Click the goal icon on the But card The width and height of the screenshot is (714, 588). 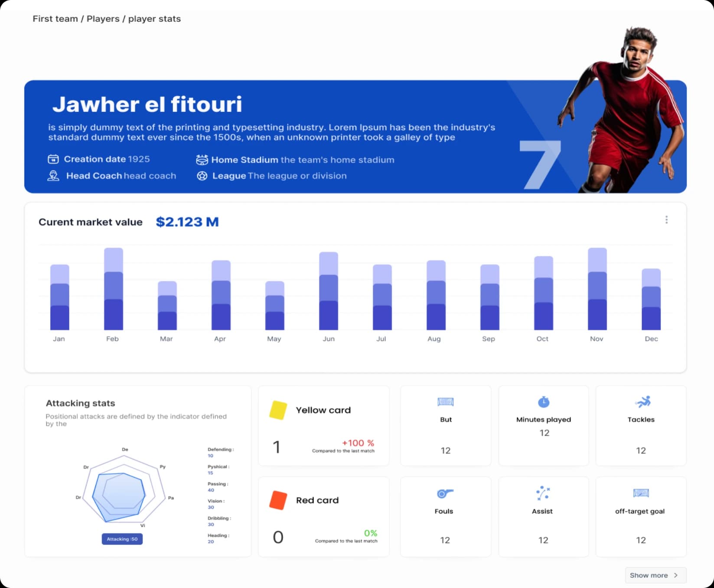(445, 402)
